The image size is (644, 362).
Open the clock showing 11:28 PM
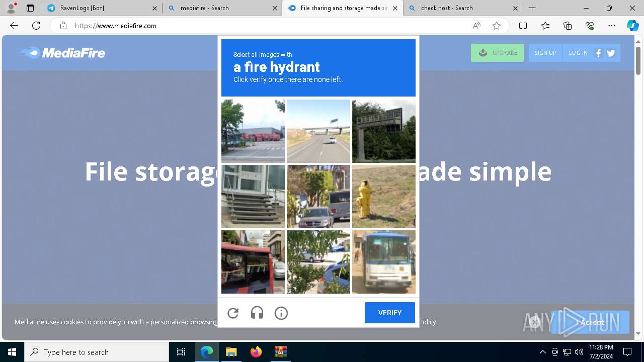tap(601, 352)
